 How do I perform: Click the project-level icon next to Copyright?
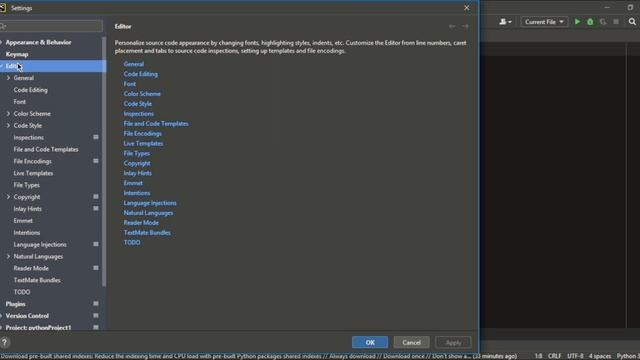96,196
